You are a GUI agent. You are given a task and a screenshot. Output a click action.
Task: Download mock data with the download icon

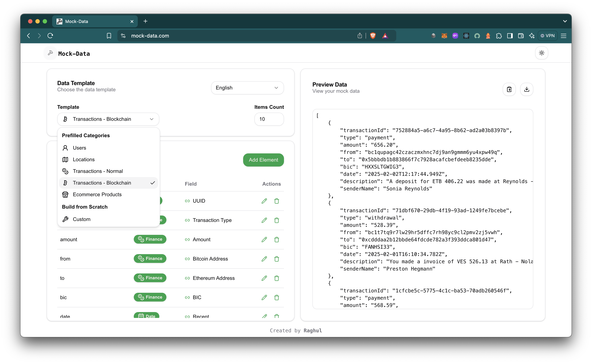tap(527, 89)
